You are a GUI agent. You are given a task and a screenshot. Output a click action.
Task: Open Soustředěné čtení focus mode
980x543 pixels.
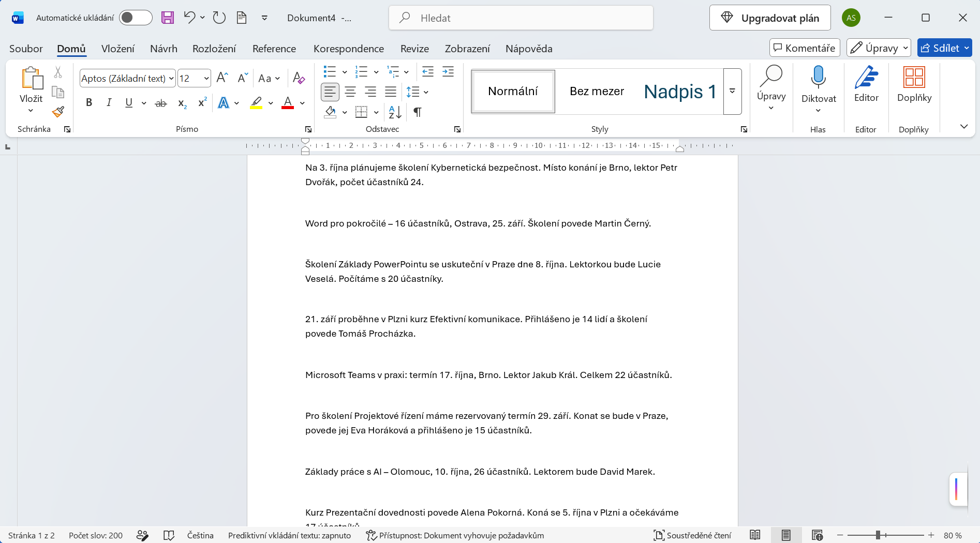(692, 535)
